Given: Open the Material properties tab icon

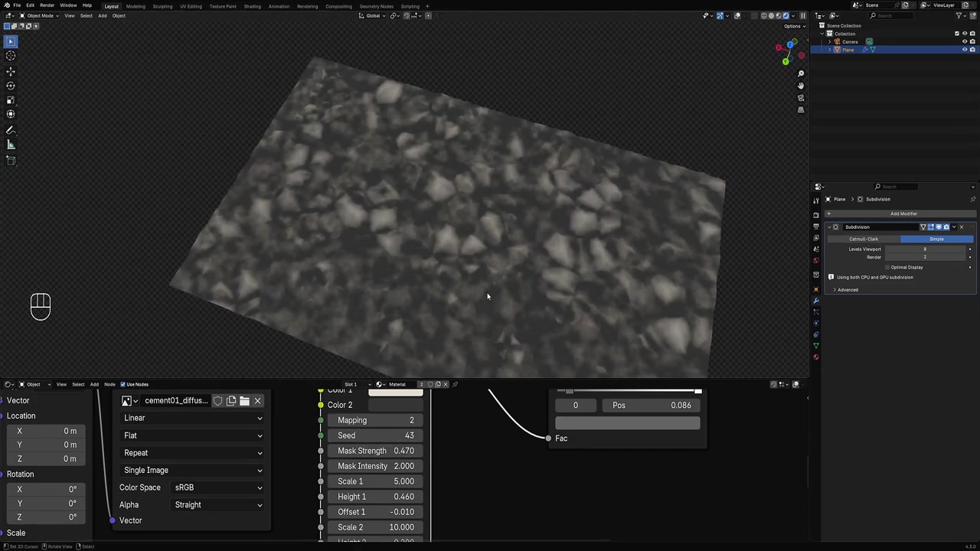Looking at the screenshot, I should pos(816,357).
